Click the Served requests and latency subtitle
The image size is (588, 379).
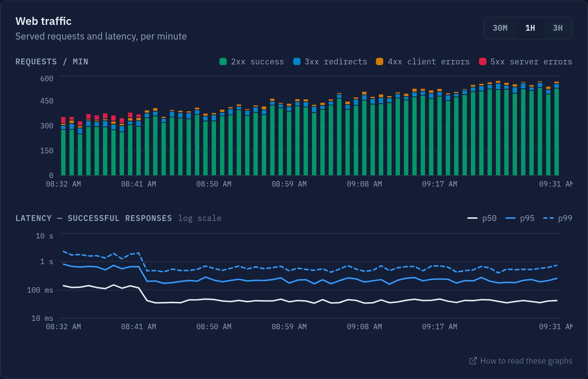coord(101,36)
